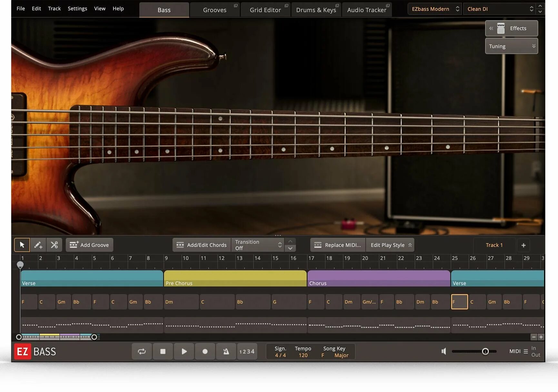Select the arrow pointer tool
Viewport: 558px width, 392px height.
point(22,245)
